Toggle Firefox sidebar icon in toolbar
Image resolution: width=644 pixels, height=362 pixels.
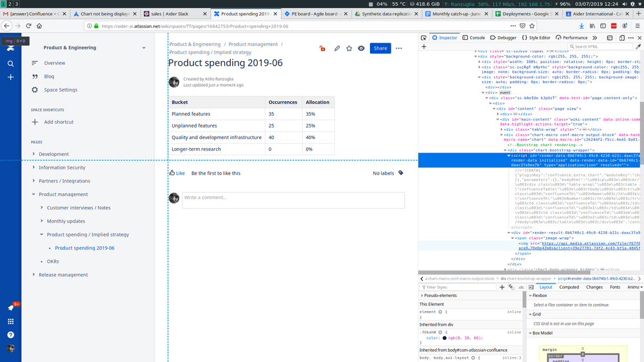603,26
